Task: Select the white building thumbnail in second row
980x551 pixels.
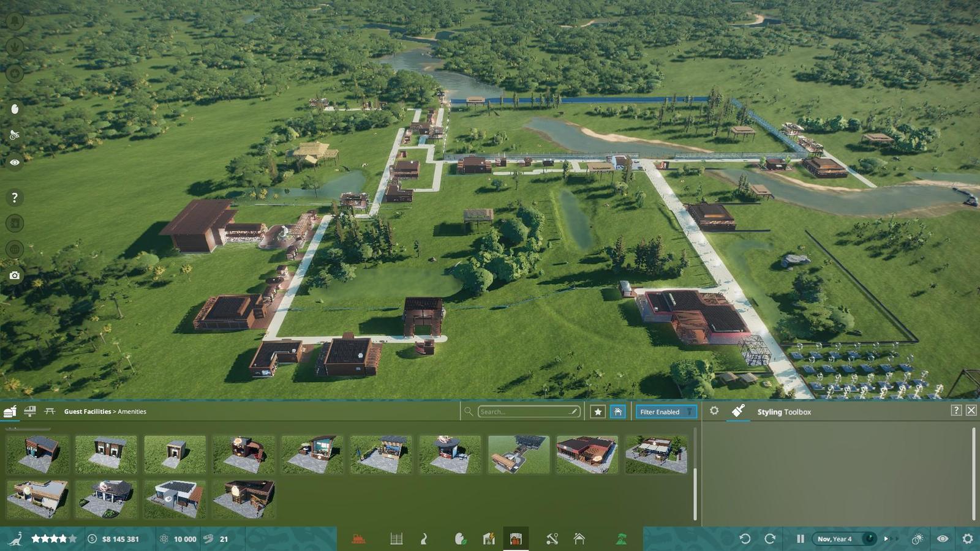Action: 175,499
